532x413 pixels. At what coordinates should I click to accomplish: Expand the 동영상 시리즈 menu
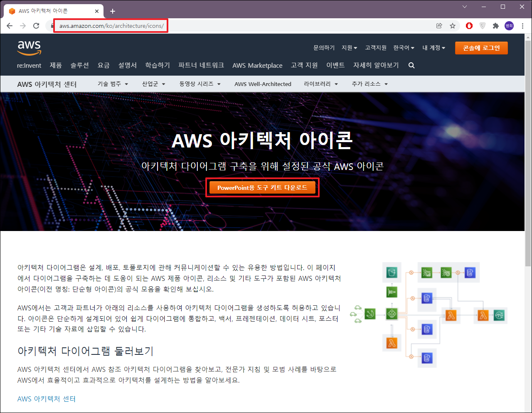pos(199,84)
